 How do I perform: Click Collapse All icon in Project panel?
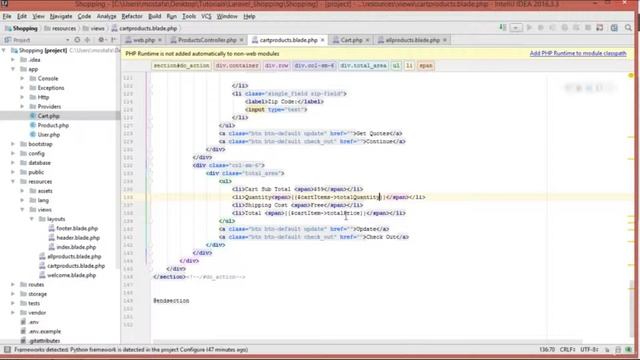point(87,40)
